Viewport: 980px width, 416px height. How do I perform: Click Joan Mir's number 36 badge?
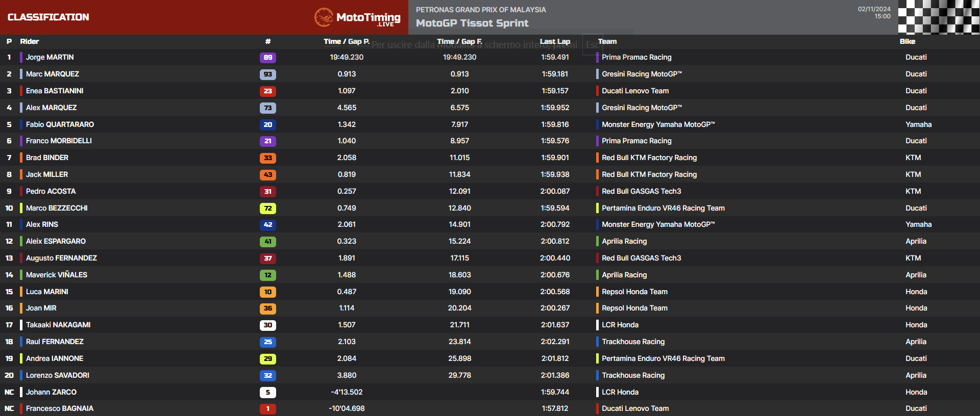point(268,308)
